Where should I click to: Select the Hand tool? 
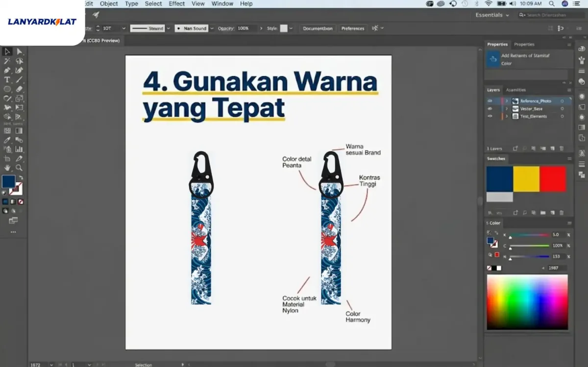[x=7, y=168]
